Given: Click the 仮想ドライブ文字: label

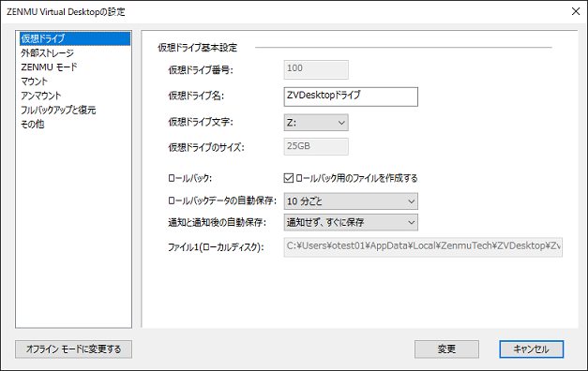Looking at the screenshot, I should (201, 122).
